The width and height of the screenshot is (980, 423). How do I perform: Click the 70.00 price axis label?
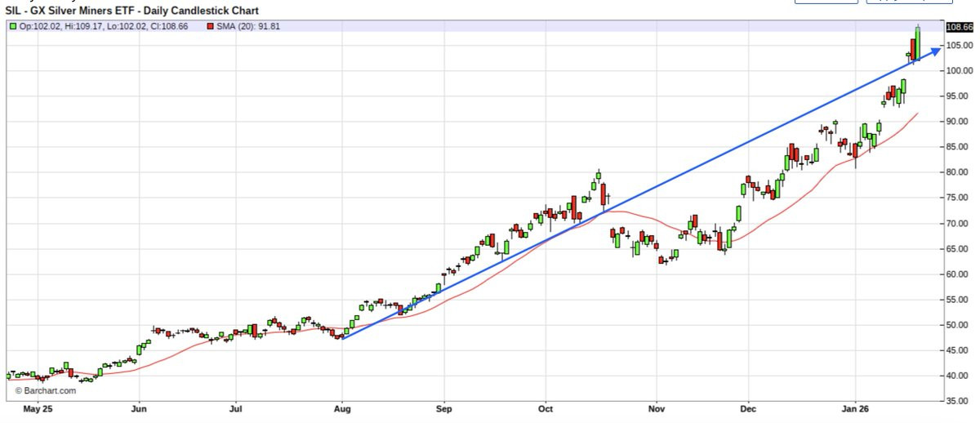[956, 223]
